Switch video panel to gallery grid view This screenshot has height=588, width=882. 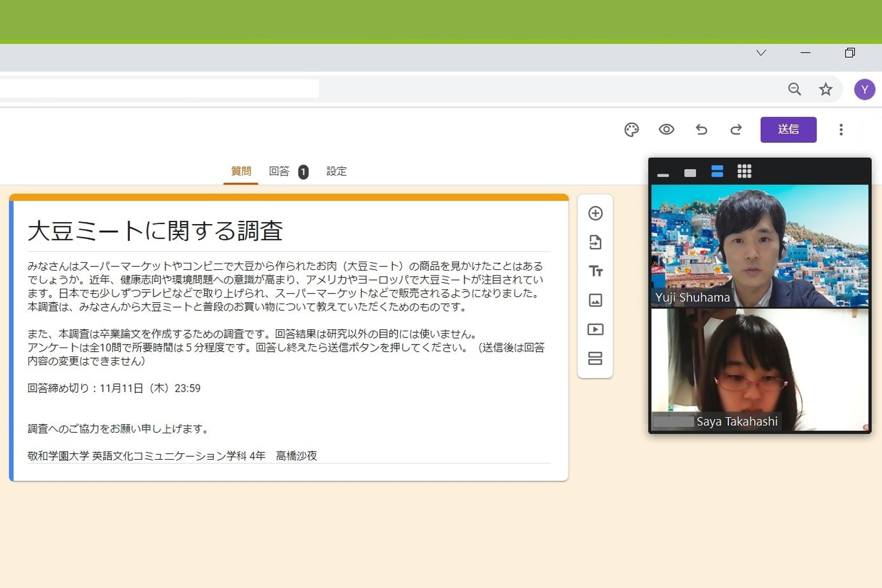click(744, 172)
